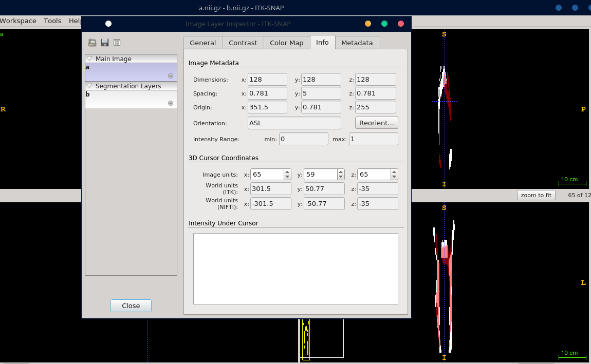Screen dimensions: 591x364
Task: Switch to the Contrast tab
Action: pyautogui.click(x=243, y=43)
